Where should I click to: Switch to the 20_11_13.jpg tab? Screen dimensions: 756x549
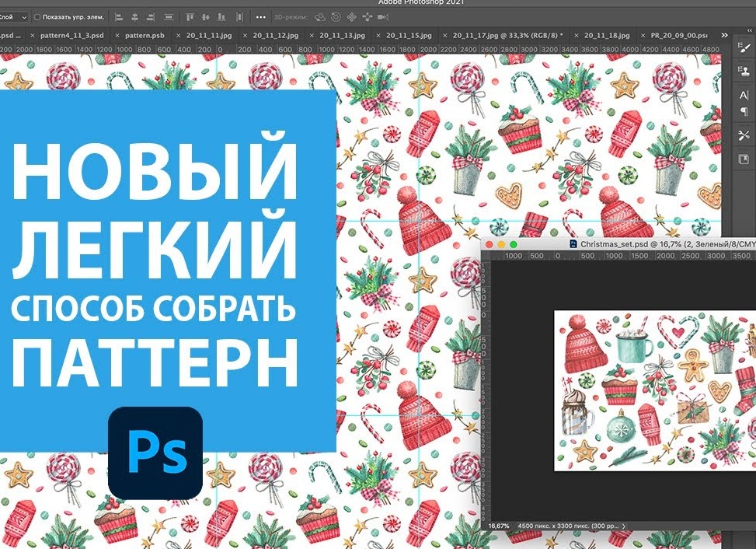pyautogui.click(x=342, y=36)
